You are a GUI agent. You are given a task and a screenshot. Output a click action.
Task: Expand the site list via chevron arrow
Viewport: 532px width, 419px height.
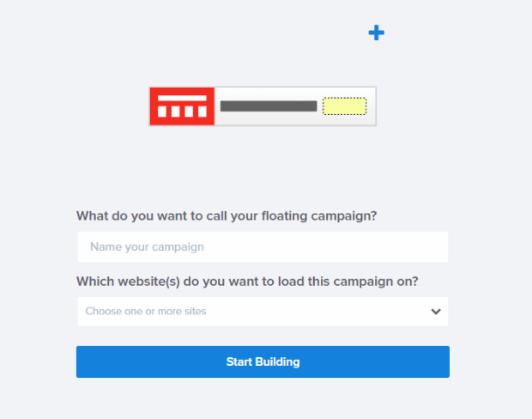coord(436,312)
